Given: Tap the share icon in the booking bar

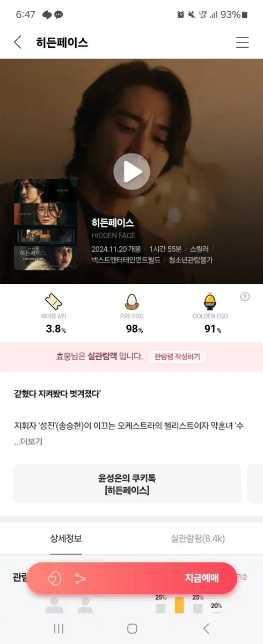Looking at the screenshot, I should click(81, 578).
